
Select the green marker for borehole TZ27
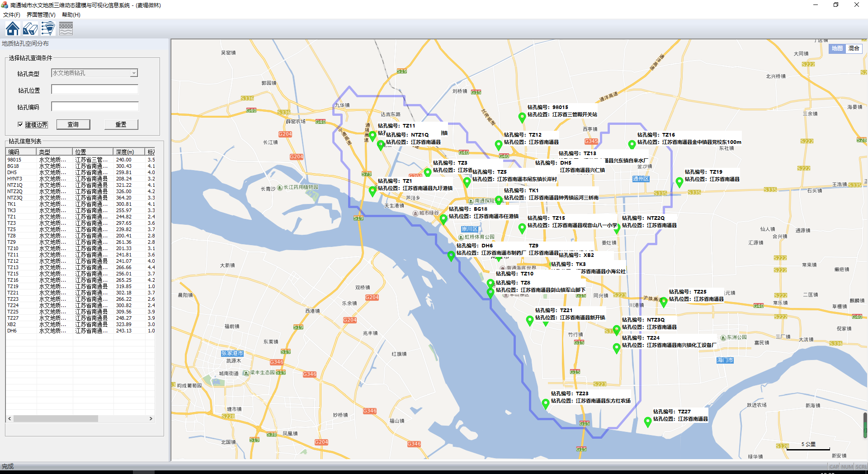(x=647, y=422)
